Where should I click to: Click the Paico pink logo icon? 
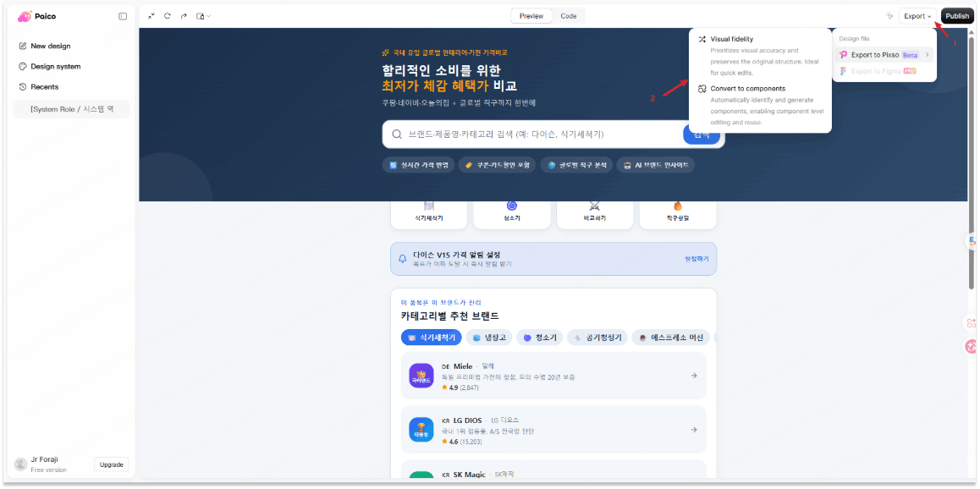coord(25,16)
